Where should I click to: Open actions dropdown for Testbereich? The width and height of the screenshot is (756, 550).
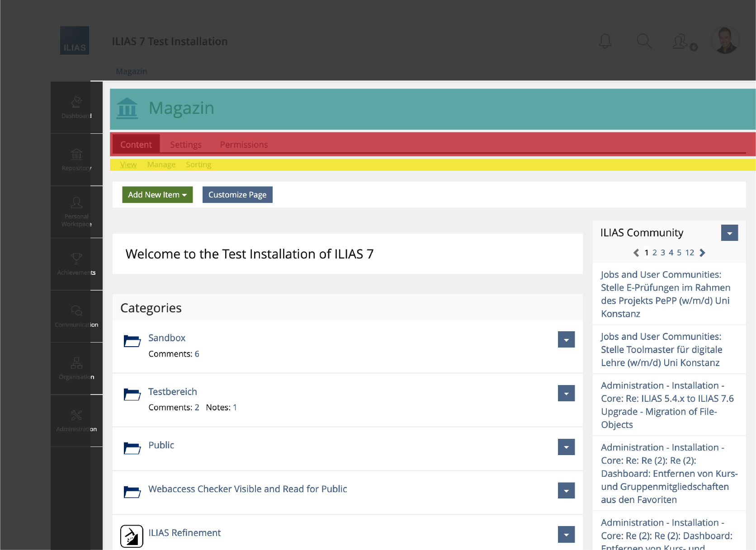tap(566, 393)
